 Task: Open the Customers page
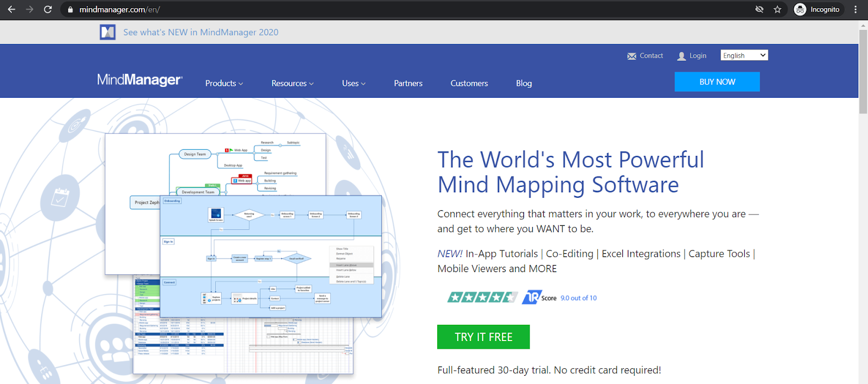click(469, 83)
